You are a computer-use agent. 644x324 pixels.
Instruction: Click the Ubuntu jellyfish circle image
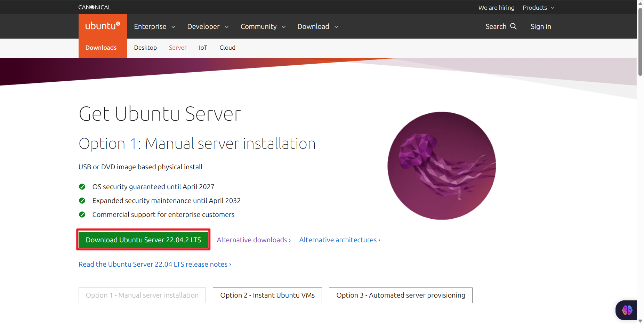442,166
